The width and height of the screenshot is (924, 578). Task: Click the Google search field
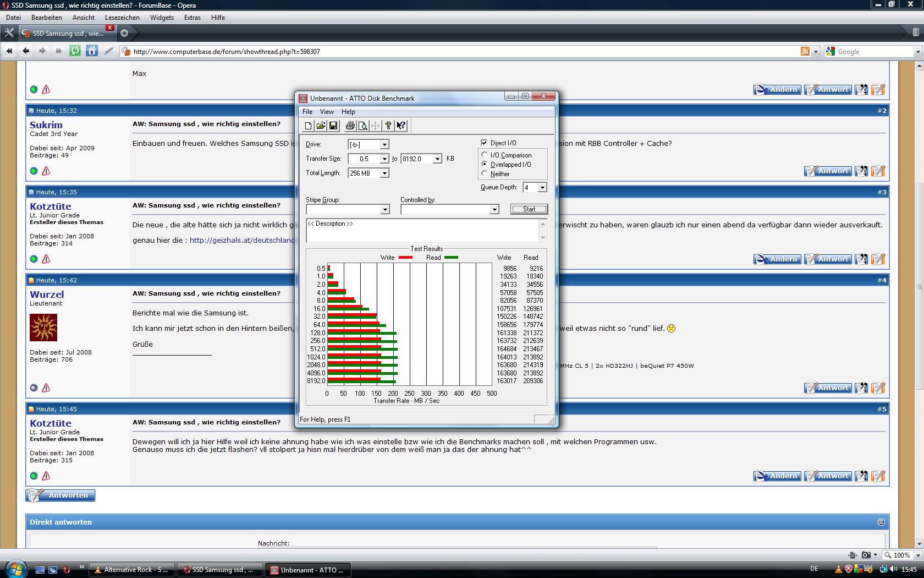(875, 52)
